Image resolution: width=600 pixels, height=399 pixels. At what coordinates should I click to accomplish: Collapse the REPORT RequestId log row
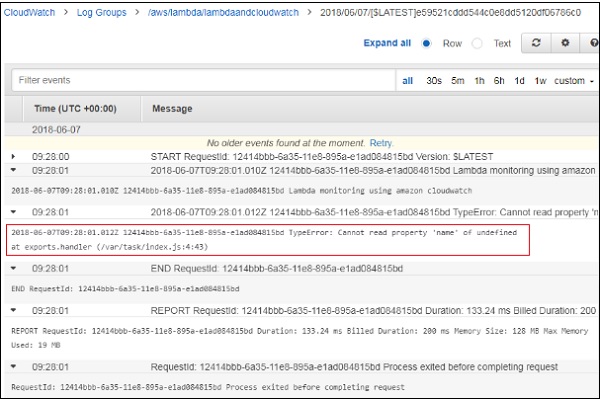click(x=13, y=310)
